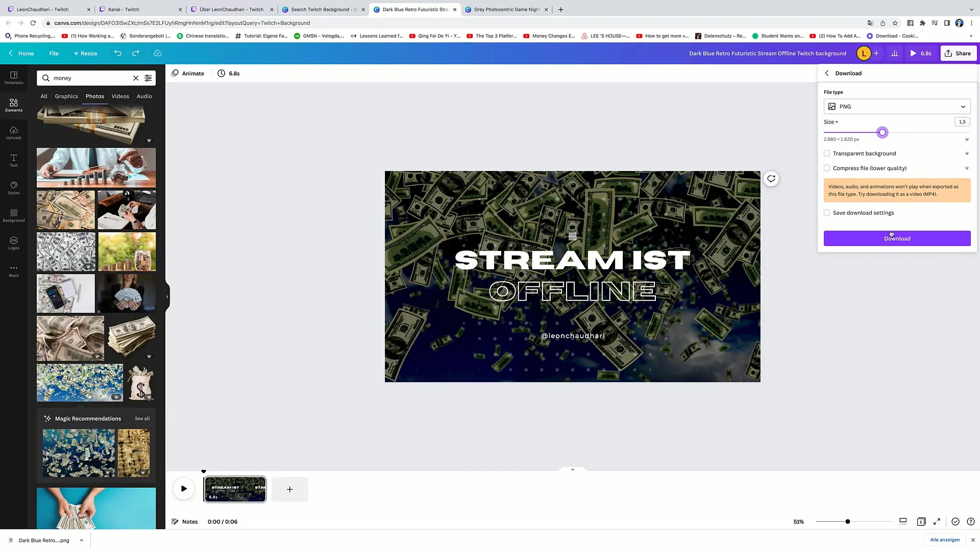Screen dimensions: 980x551
Task: Open the Undo icon button
Action: [118, 53]
